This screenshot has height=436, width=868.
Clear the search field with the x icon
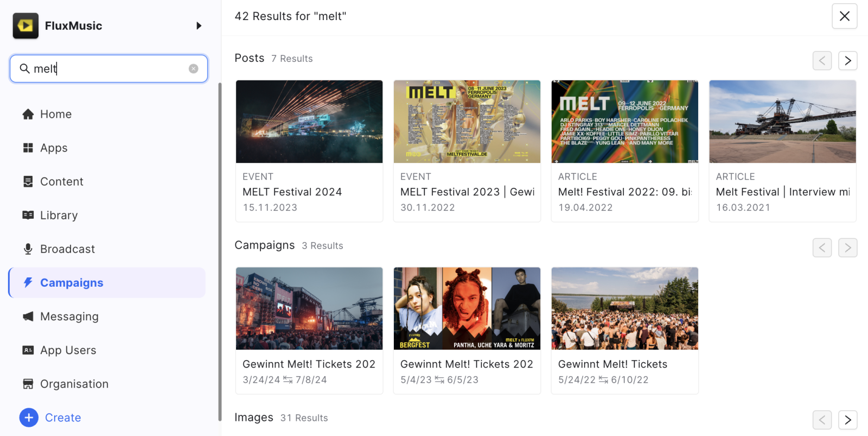coord(194,68)
